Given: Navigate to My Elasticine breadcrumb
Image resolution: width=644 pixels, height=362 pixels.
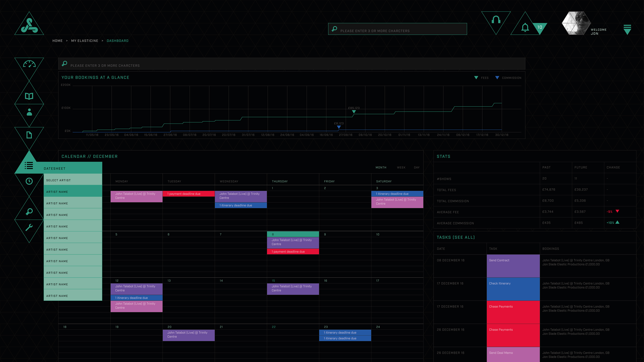Looking at the screenshot, I should tap(85, 41).
